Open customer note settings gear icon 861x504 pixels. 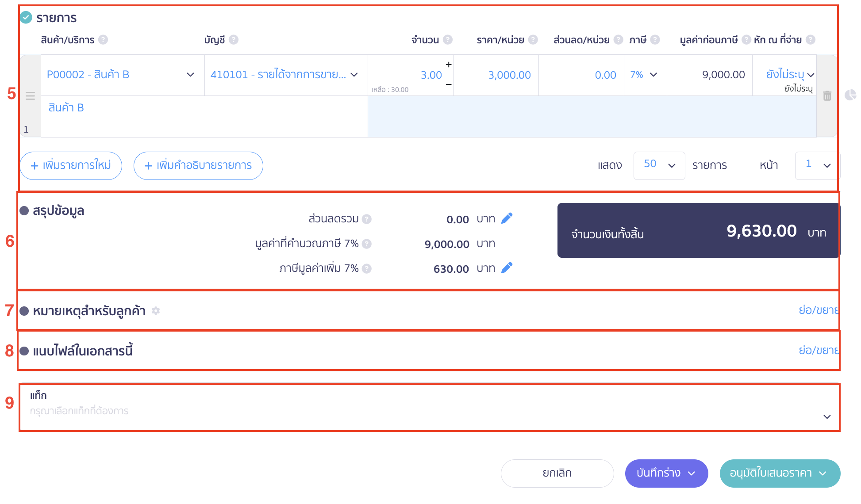pyautogui.click(x=156, y=311)
